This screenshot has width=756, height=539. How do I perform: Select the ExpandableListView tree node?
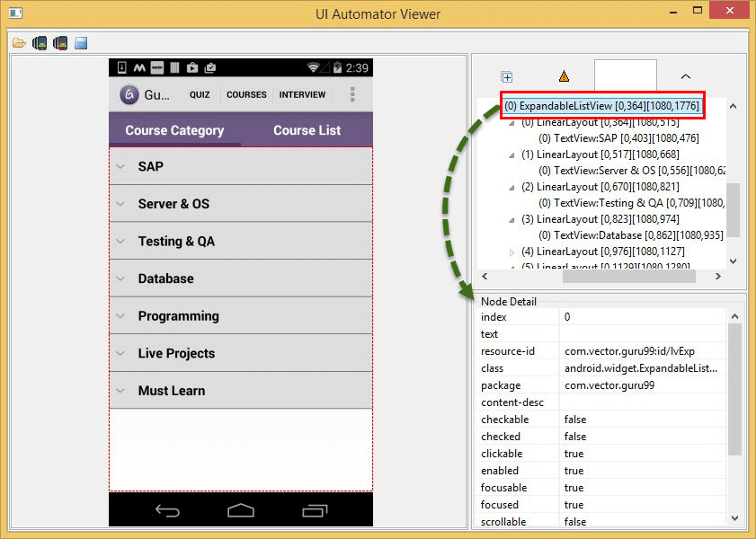pos(601,106)
